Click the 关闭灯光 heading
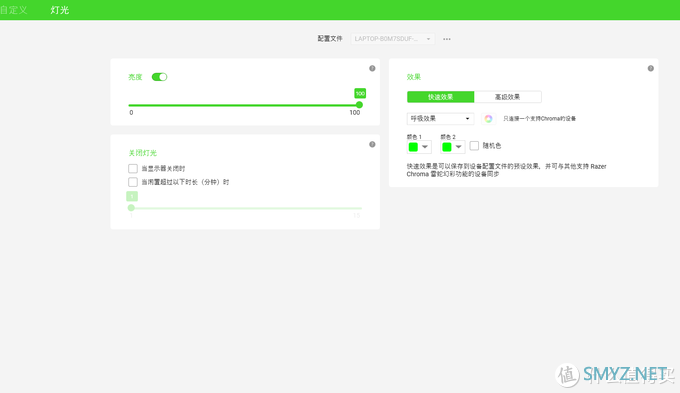Image resolution: width=680 pixels, height=393 pixels. click(142, 153)
